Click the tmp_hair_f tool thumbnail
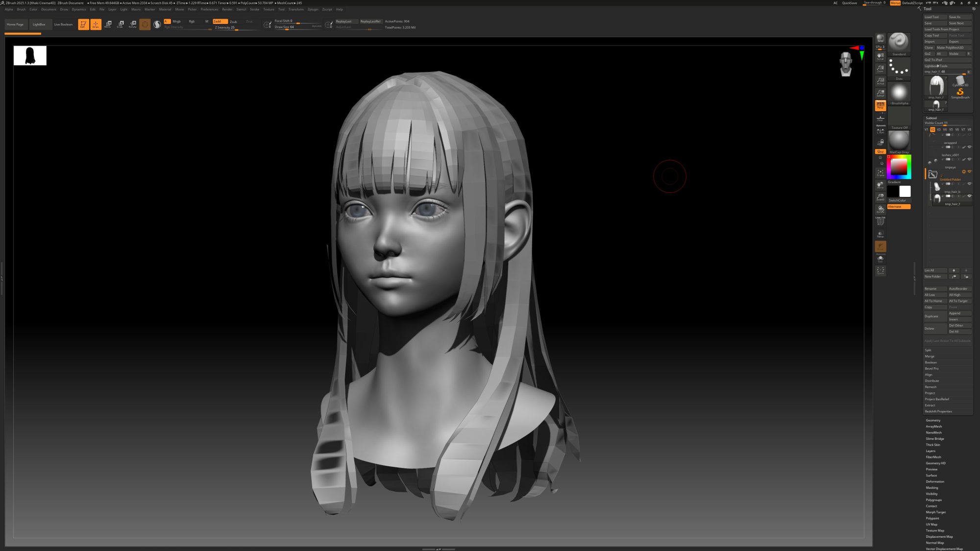The image size is (980, 551). (936, 87)
